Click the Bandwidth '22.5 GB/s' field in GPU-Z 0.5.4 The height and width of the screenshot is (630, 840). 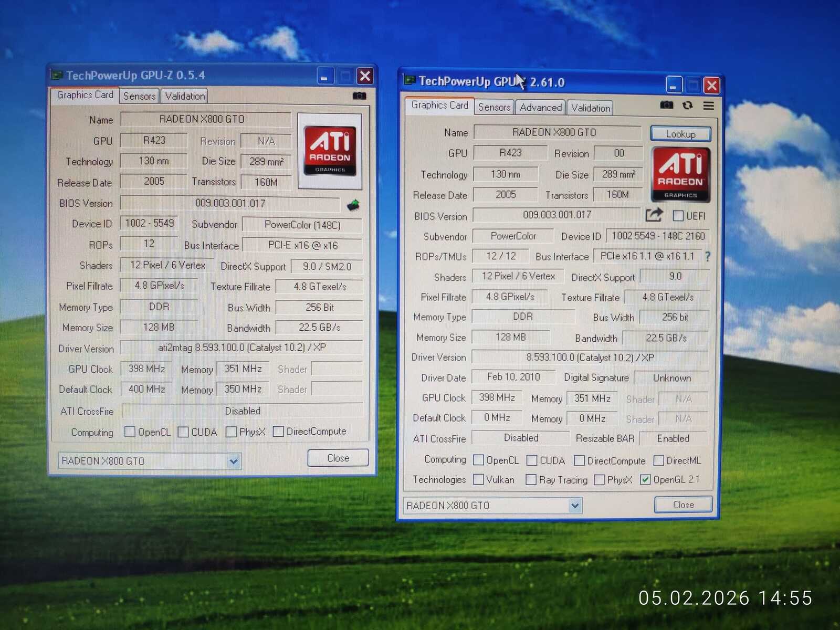pos(319,328)
